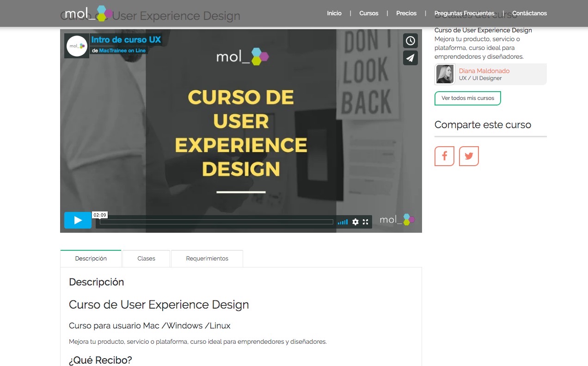Go to Inicio in navigation
Viewport: 588px width, 366px height.
click(334, 13)
